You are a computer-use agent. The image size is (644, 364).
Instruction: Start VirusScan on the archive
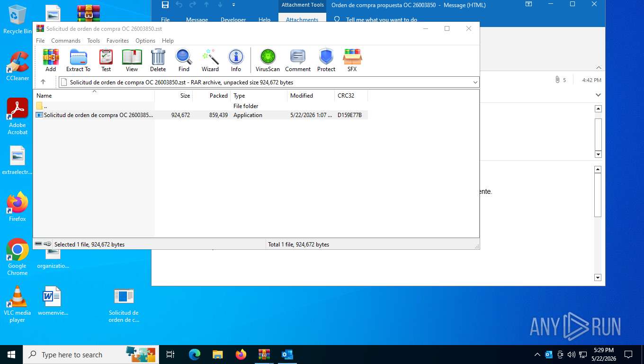(268, 60)
